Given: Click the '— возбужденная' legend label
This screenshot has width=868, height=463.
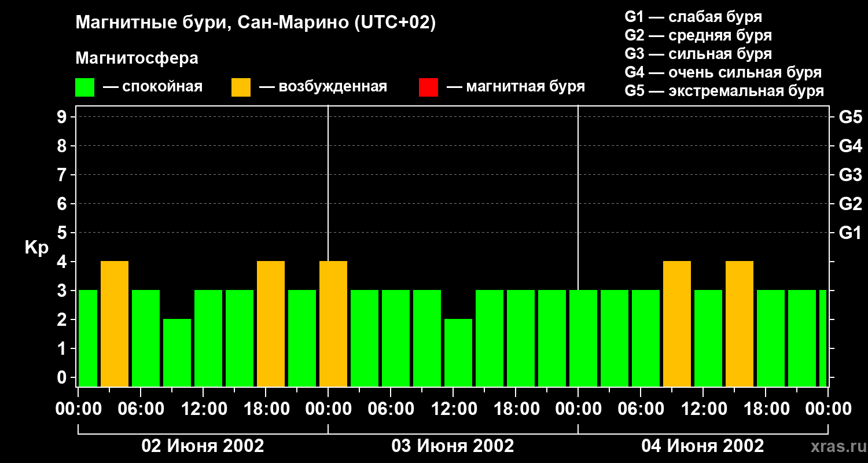Looking at the screenshot, I should [323, 87].
